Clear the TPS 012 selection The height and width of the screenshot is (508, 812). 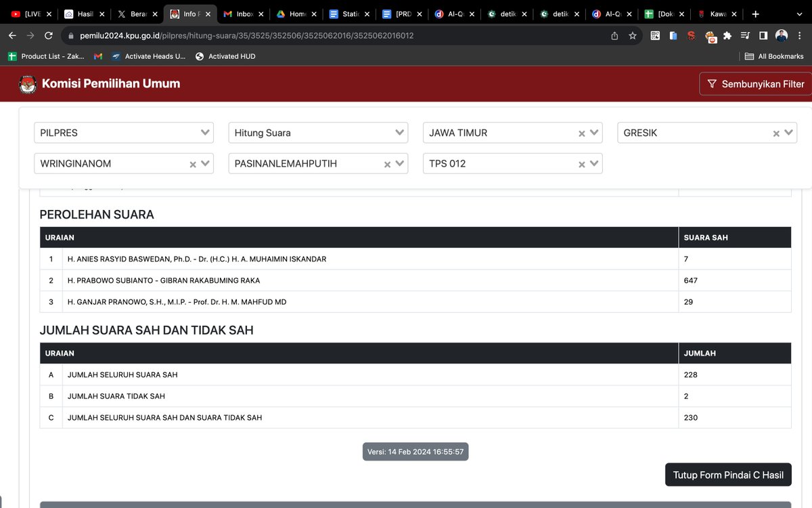coord(582,164)
